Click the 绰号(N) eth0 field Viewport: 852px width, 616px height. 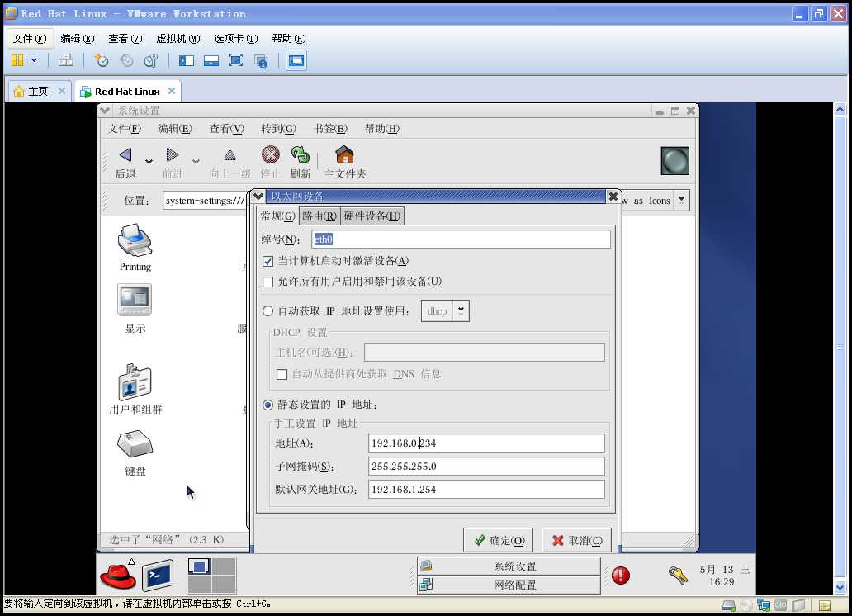click(461, 239)
